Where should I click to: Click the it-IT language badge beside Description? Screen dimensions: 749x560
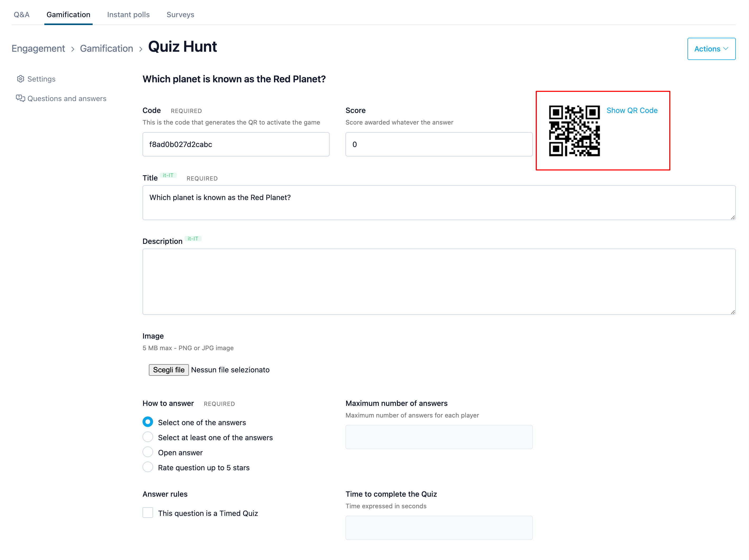click(x=193, y=238)
